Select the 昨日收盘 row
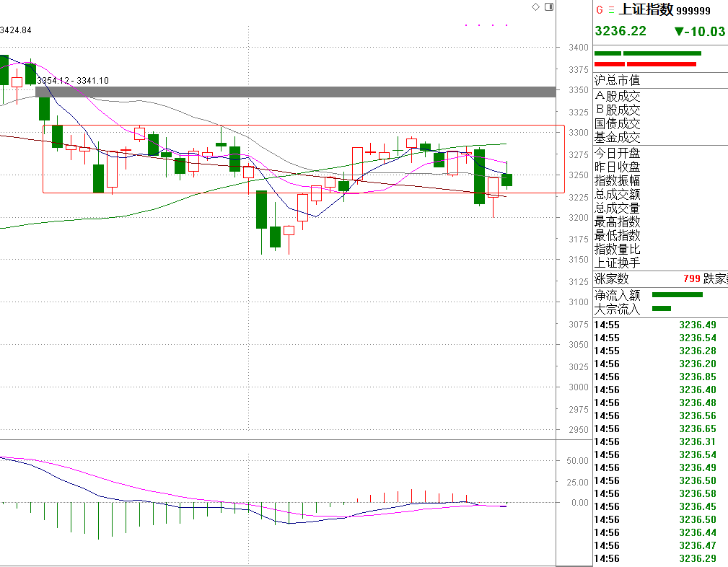 point(661,167)
